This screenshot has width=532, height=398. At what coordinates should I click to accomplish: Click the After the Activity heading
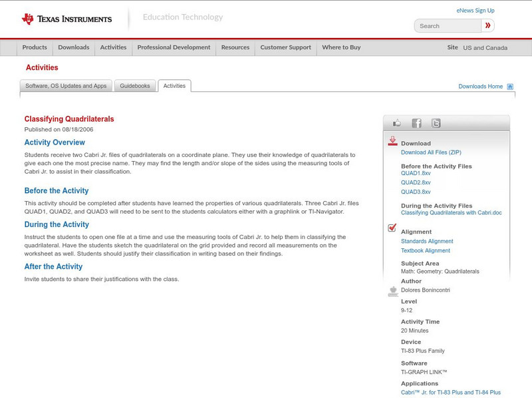(x=53, y=267)
